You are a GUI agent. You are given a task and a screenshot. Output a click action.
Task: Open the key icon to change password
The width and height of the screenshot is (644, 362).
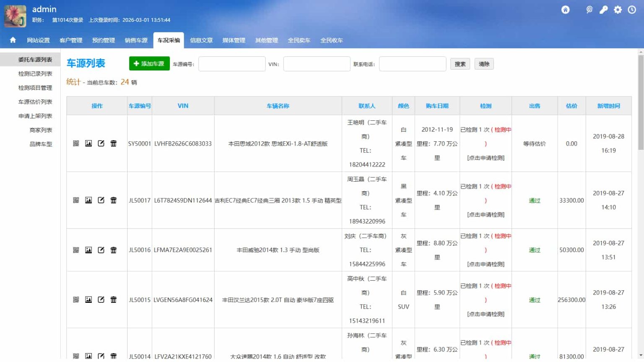[603, 9]
